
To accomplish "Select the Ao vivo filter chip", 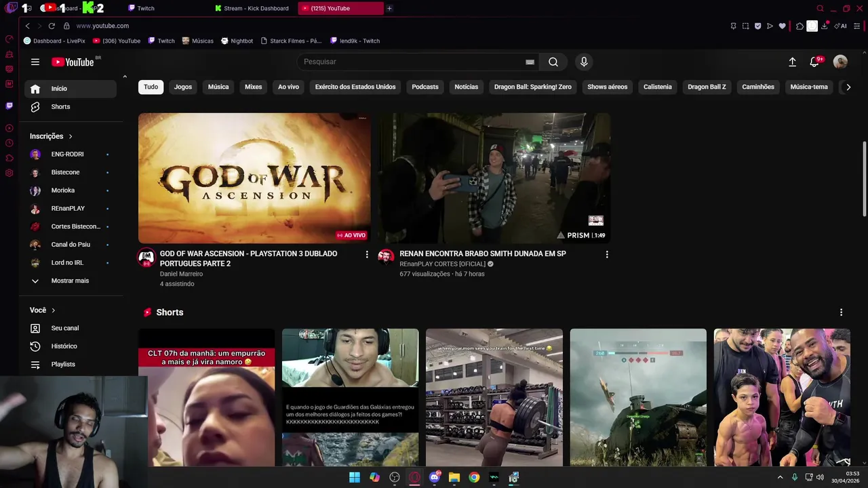I will coord(288,87).
